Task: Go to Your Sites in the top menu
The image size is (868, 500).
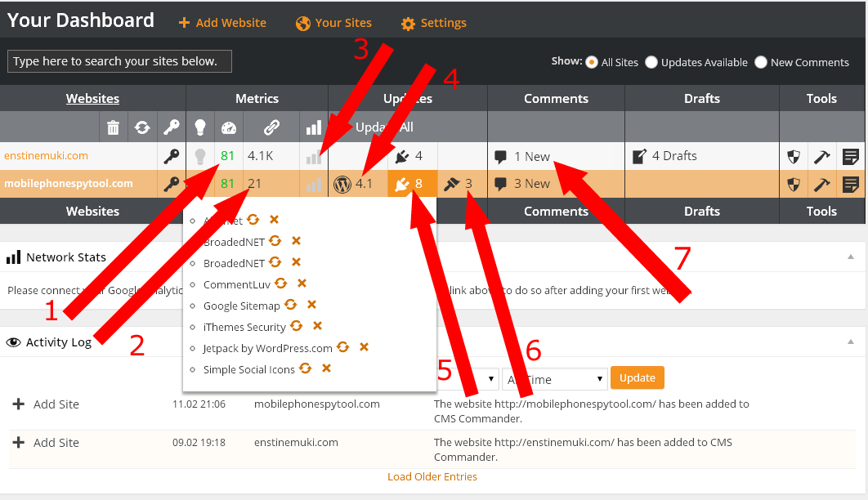Action: (x=333, y=23)
